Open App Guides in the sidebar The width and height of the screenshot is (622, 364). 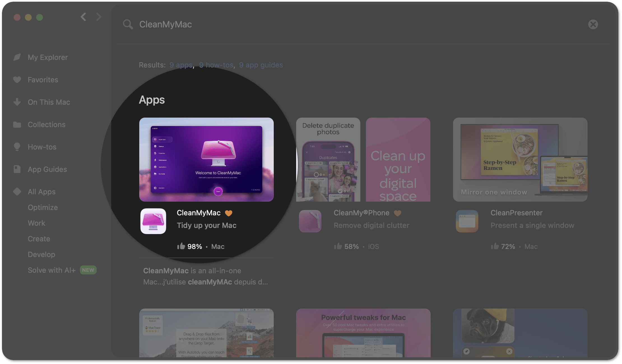47,169
